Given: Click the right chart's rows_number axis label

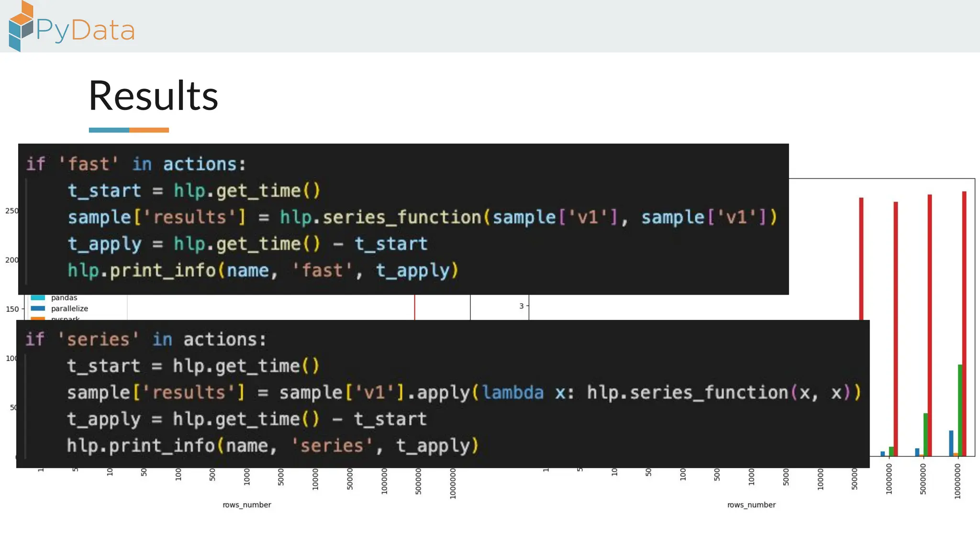Looking at the screenshot, I should coord(751,505).
